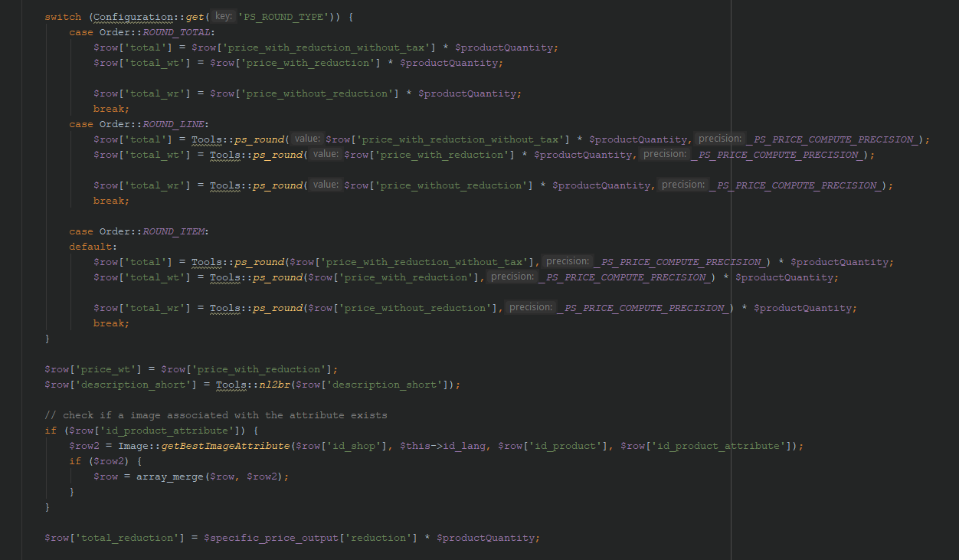
Task: Click the switch keyword
Action: (x=63, y=17)
